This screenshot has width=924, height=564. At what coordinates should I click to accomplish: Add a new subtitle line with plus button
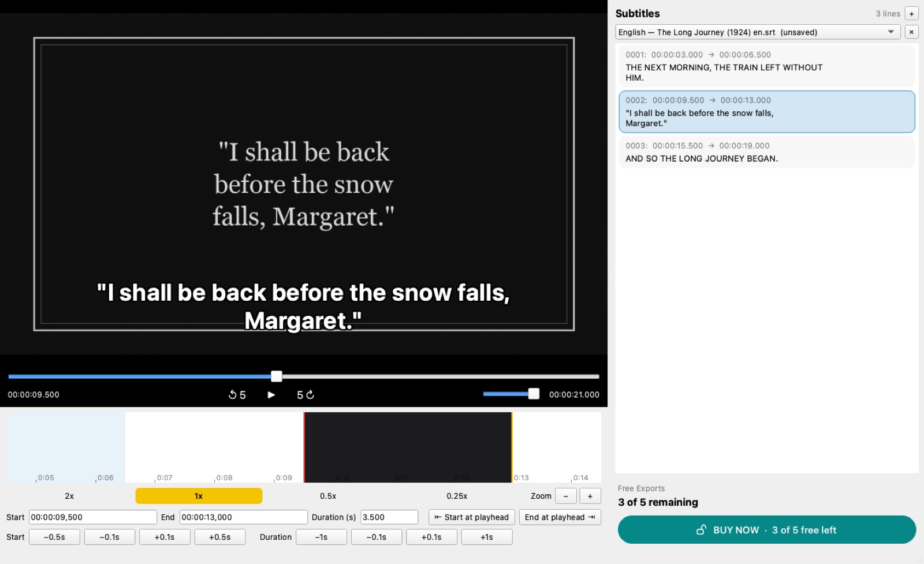pyautogui.click(x=911, y=14)
